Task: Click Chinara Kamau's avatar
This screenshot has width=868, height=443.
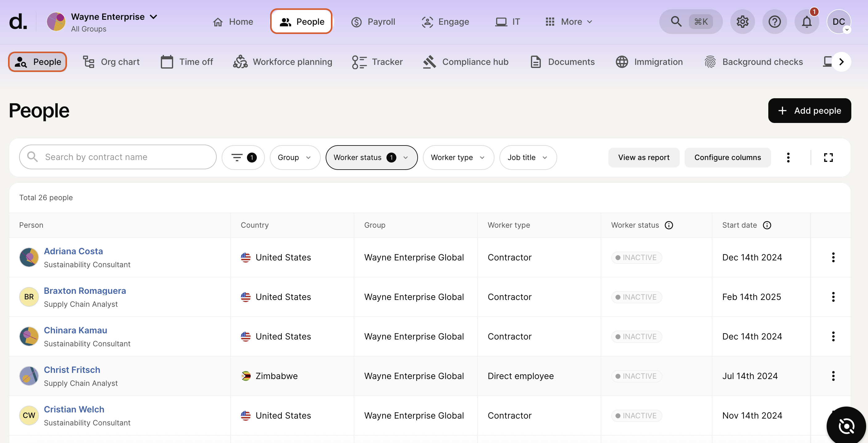Action: (29, 336)
